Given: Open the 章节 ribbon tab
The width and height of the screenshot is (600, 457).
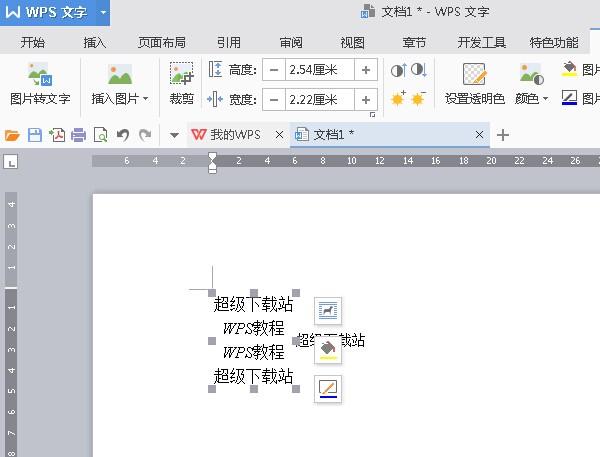Looking at the screenshot, I should tap(414, 42).
